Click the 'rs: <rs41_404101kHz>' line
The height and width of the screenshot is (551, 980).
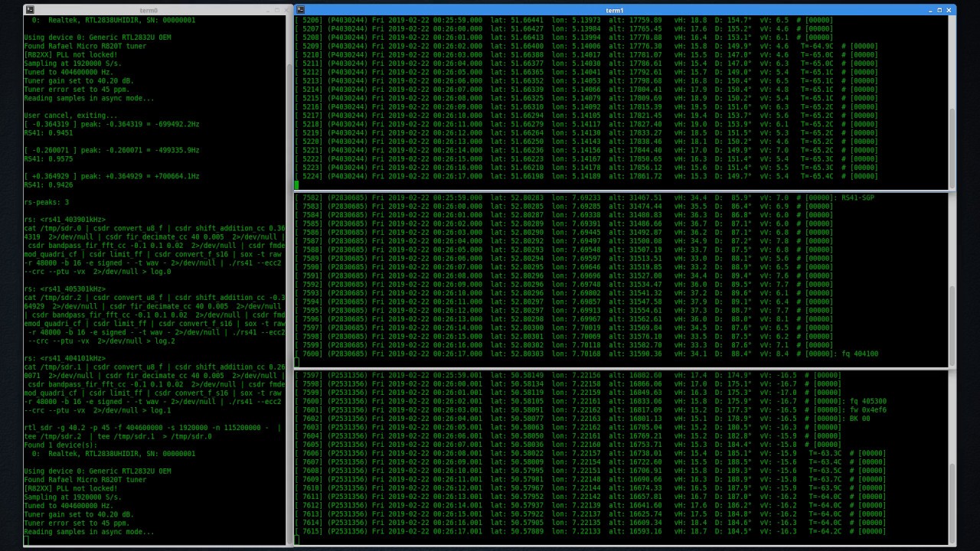[64, 358]
